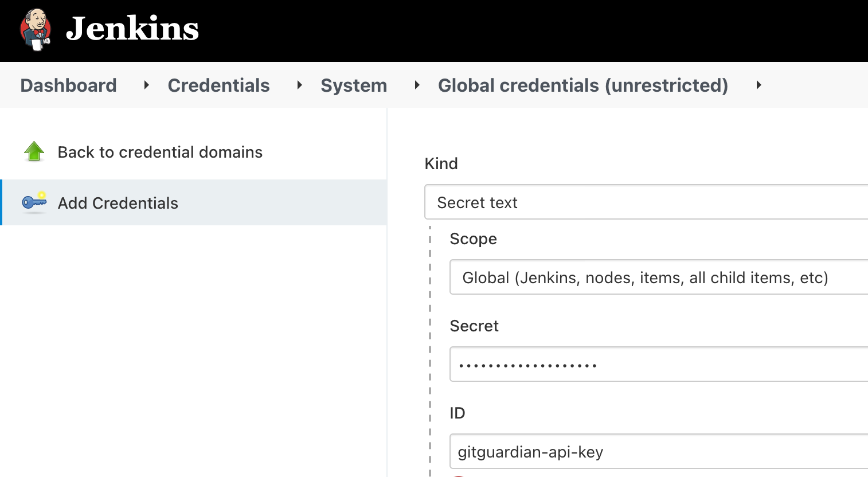The image size is (868, 477).
Task: Open the Scope dropdown set to Global
Action: 658,277
